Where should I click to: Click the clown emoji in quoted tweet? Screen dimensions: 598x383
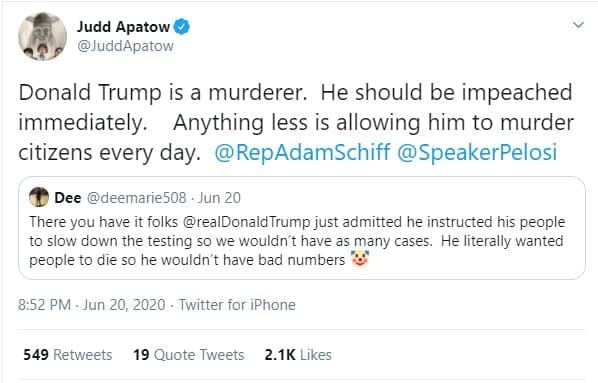360,259
